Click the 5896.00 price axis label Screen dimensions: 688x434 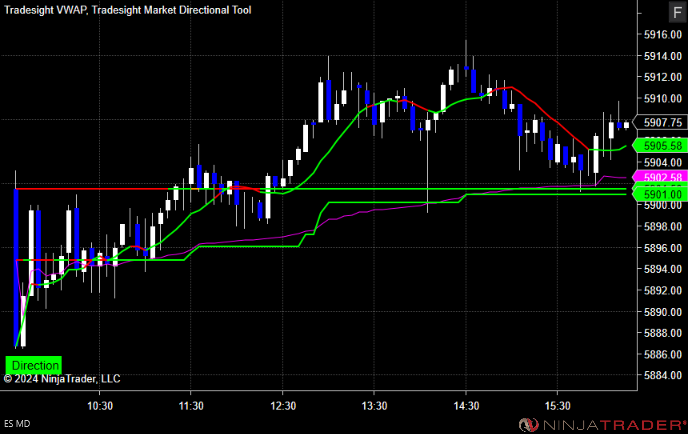coord(663,248)
